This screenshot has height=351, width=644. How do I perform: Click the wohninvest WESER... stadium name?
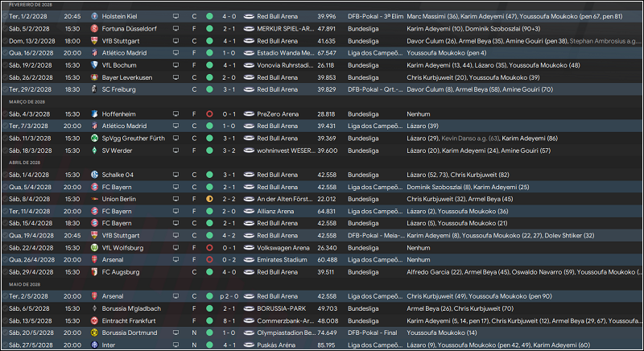pos(287,151)
